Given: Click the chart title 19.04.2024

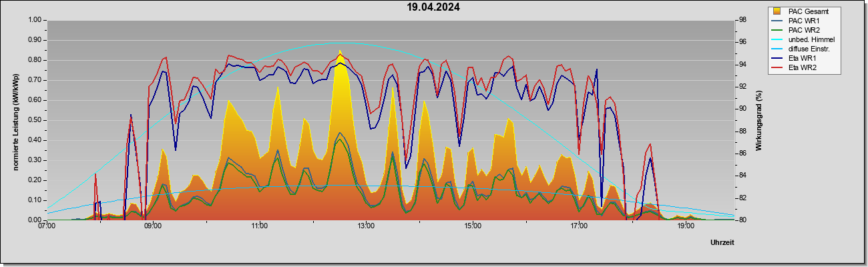Looking at the screenshot, I should click(x=433, y=8).
